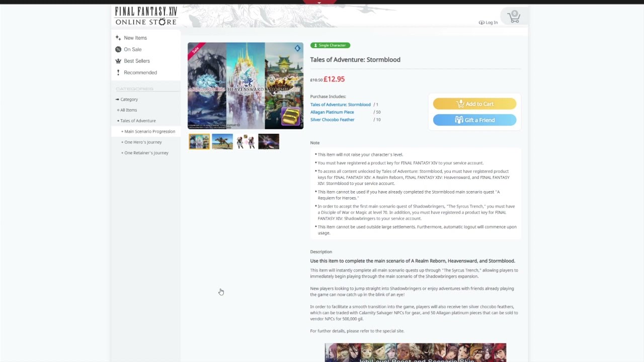Image resolution: width=644 pixels, height=362 pixels.
Task: Open the On Sale page
Action: [x=133, y=49]
